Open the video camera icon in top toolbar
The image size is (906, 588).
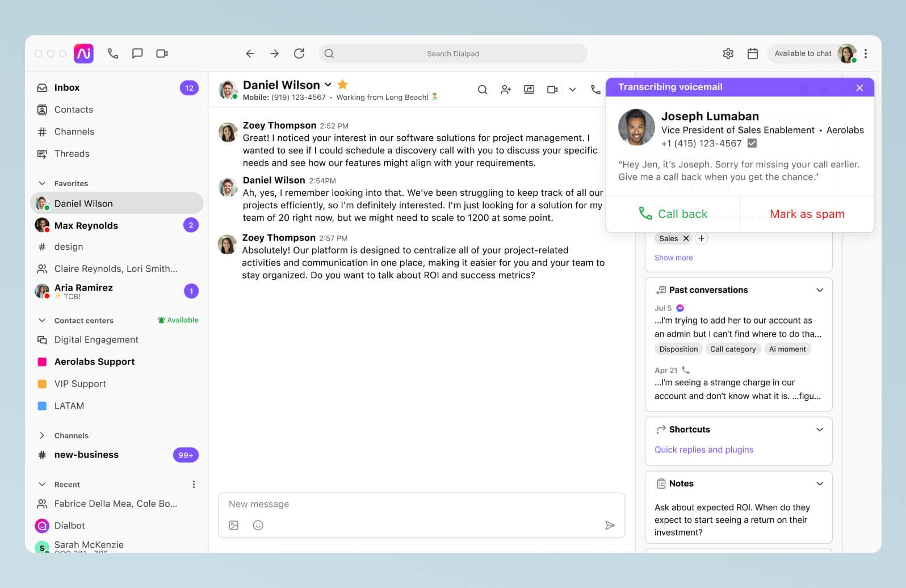162,53
